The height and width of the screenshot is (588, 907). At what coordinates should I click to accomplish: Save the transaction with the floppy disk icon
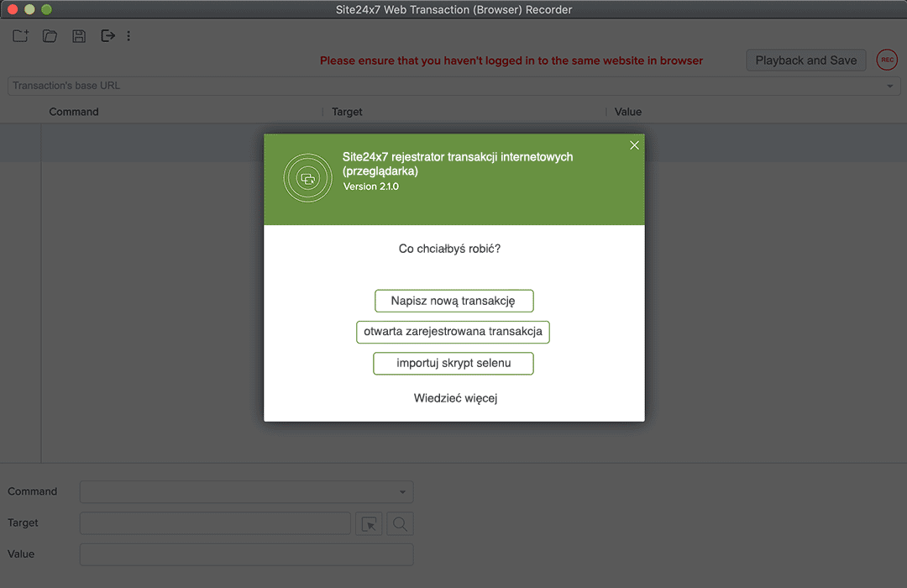(x=78, y=35)
